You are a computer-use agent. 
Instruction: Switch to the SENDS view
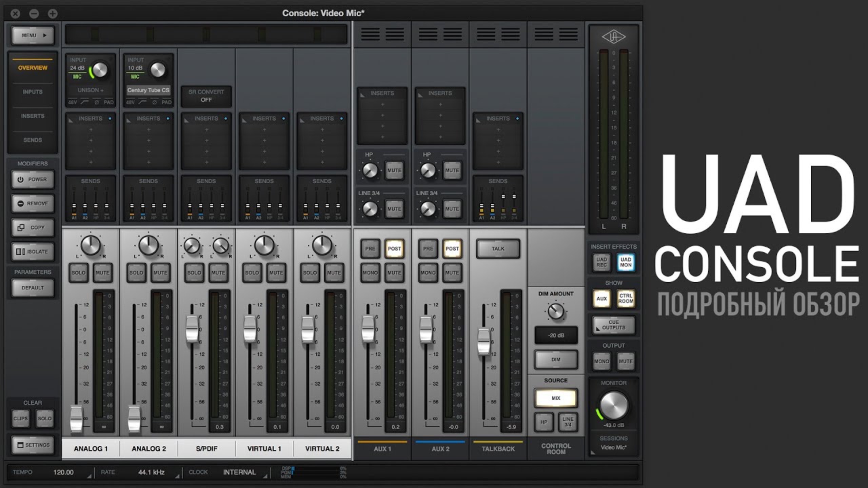33,140
